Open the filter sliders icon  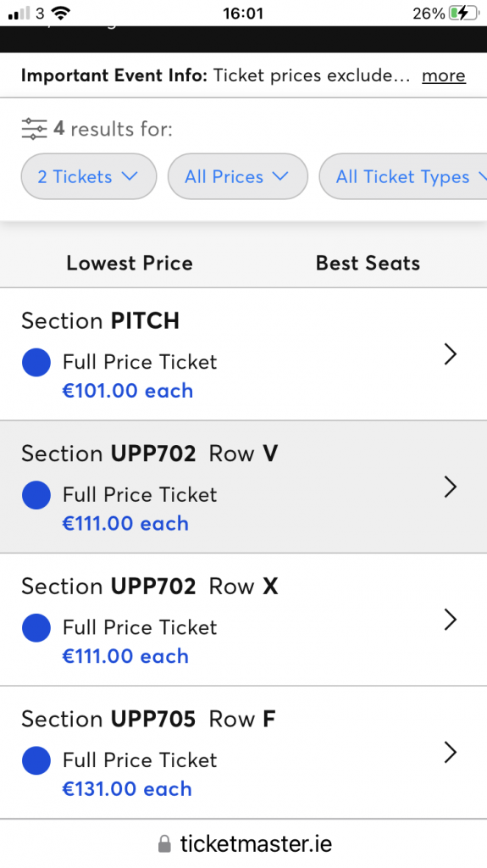pyautogui.click(x=35, y=129)
